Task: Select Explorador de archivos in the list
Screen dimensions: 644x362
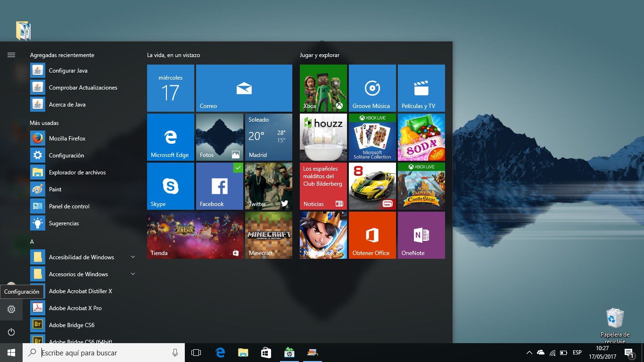Action: point(77,173)
